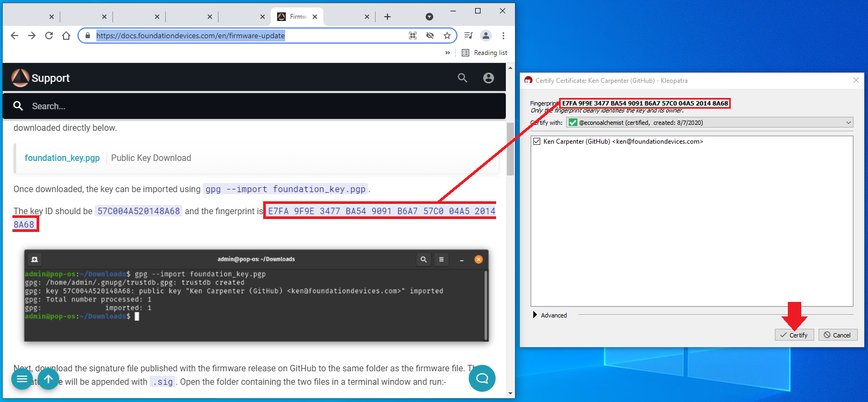Click the .sig code snippet
The height and width of the screenshot is (402, 868).
[x=163, y=382]
